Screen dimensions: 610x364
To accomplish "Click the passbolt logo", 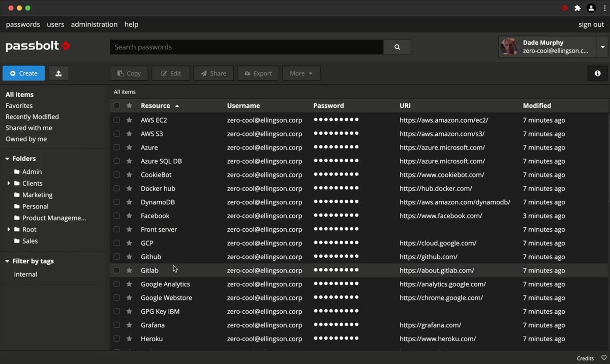I will click(x=38, y=46).
